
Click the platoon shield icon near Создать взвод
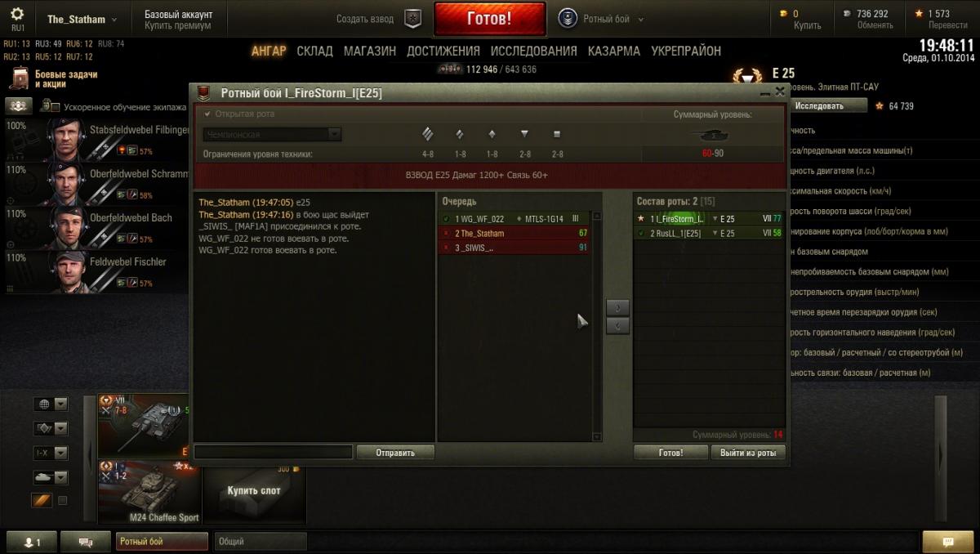coord(413,18)
